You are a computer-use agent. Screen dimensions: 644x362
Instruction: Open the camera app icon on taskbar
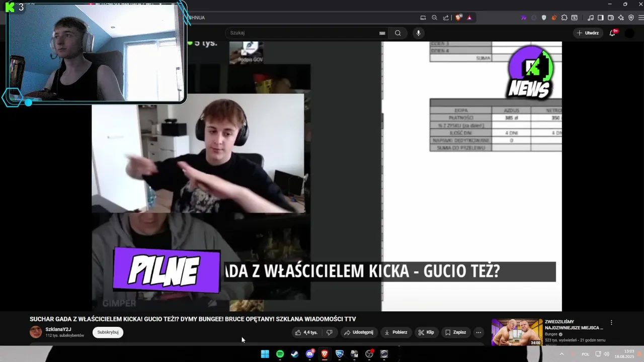pyautogui.click(x=384, y=354)
